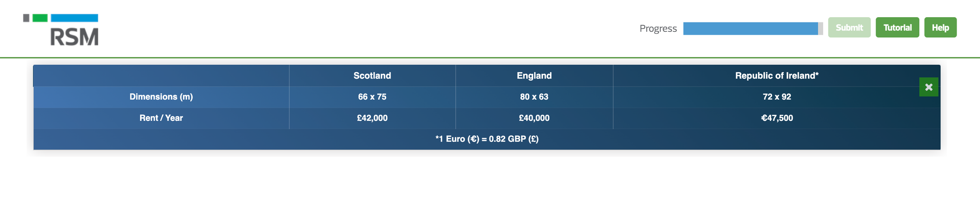Open the Help page
980x203 pixels.
tap(940, 27)
